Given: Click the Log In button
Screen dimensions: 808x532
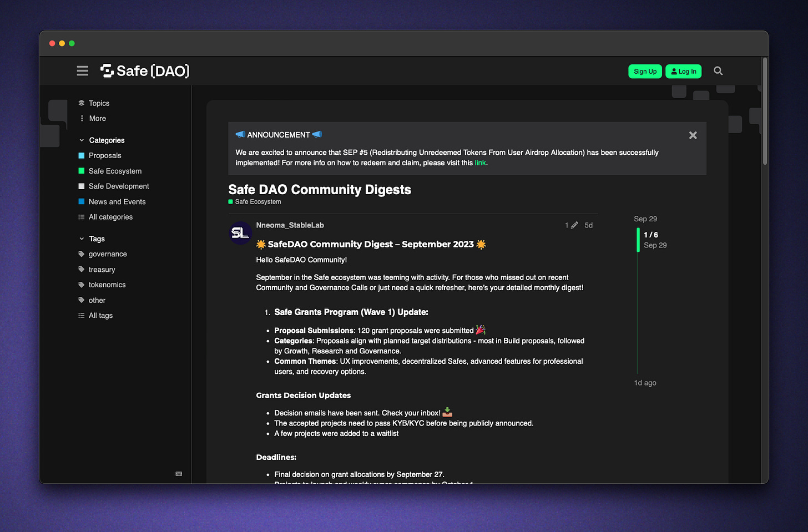Looking at the screenshot, I should (x=684, y=72).
